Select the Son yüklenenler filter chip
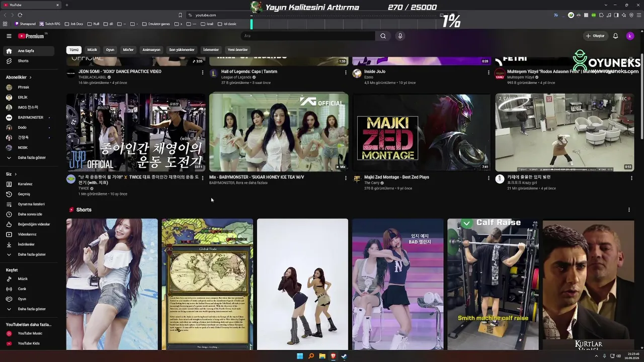Screen dimensions: 644x362 tap(182, 50)
